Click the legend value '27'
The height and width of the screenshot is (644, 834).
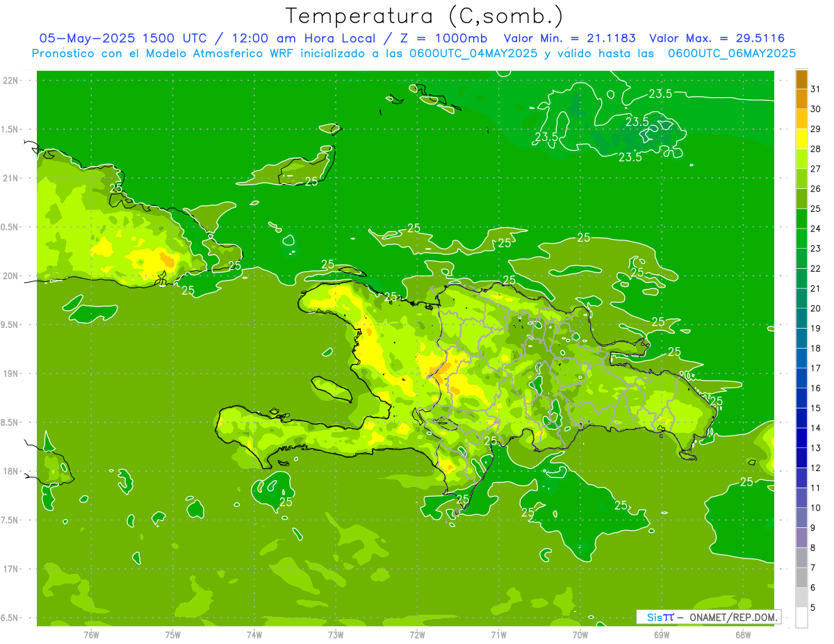tap(816, 169)
